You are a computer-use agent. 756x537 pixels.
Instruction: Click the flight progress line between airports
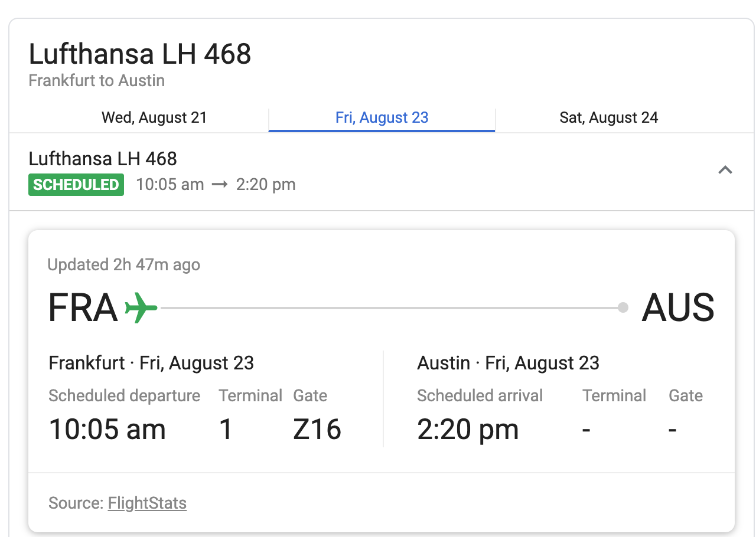390,307
